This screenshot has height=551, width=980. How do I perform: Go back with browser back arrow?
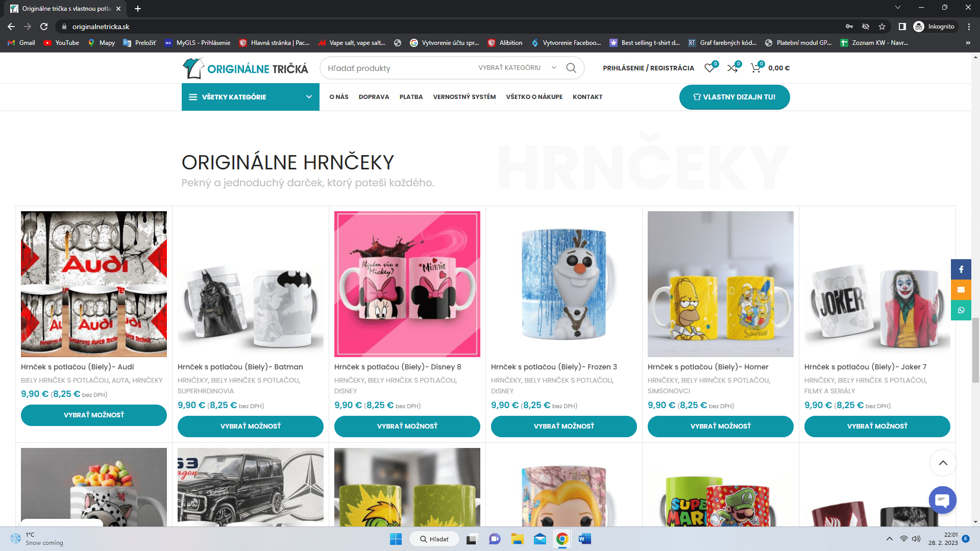[x=11, y=27]
